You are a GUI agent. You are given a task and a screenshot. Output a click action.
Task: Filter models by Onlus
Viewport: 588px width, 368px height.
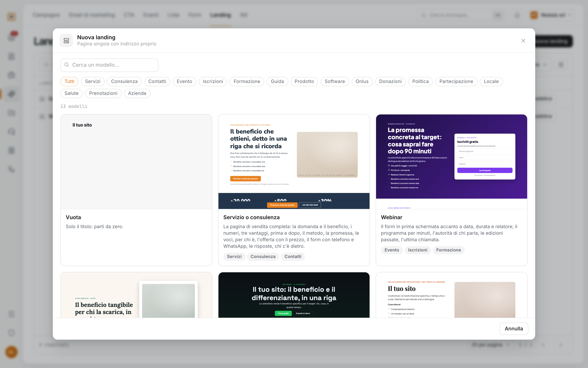point(362,82)
